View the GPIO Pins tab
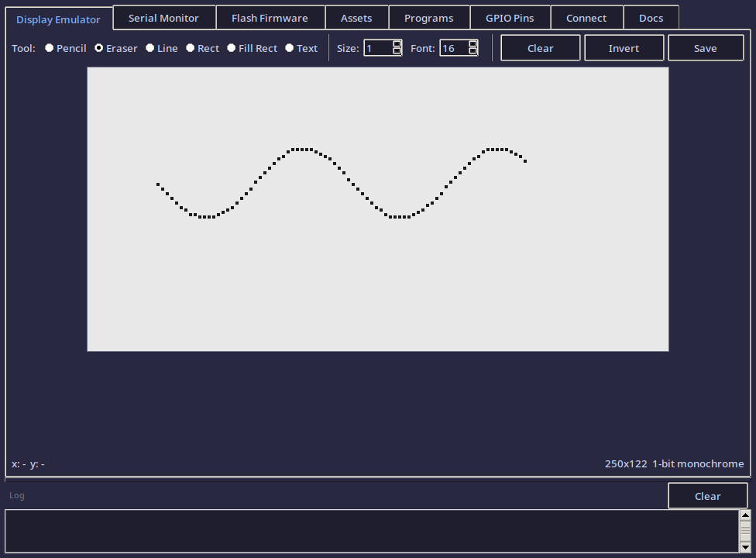 (510, 17)
